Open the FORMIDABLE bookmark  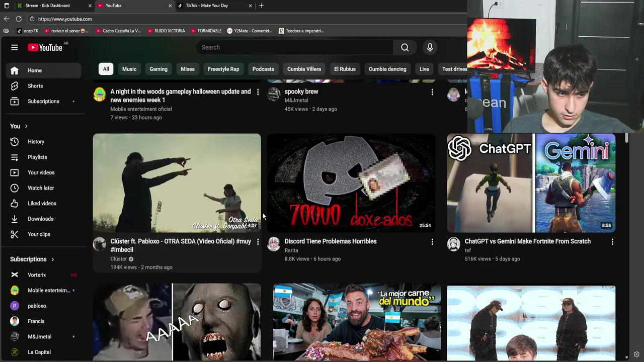click(206, 31)
